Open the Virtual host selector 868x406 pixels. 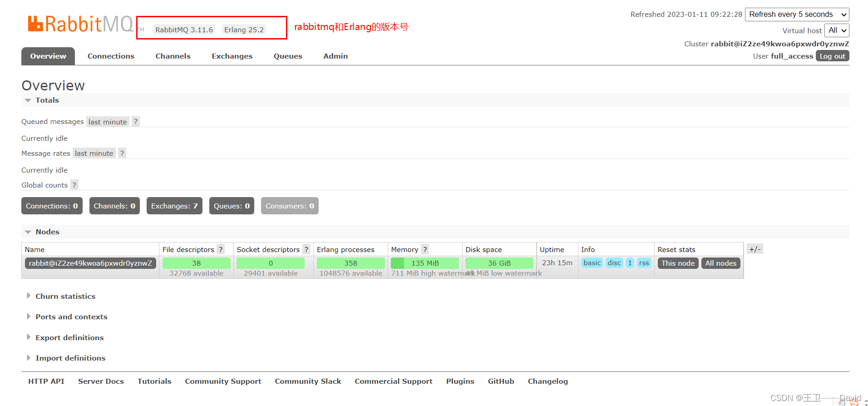tap(837, 30)
